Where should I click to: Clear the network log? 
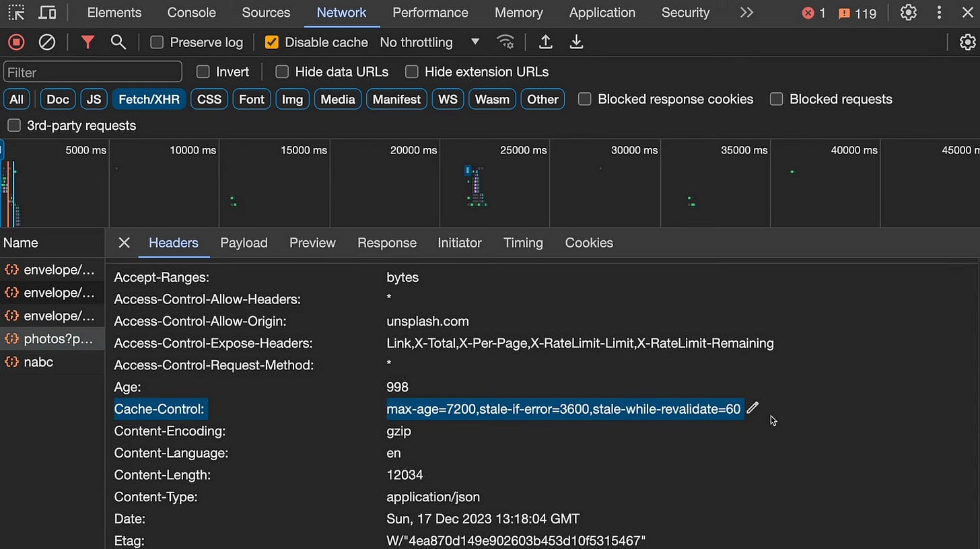[46, 42]
